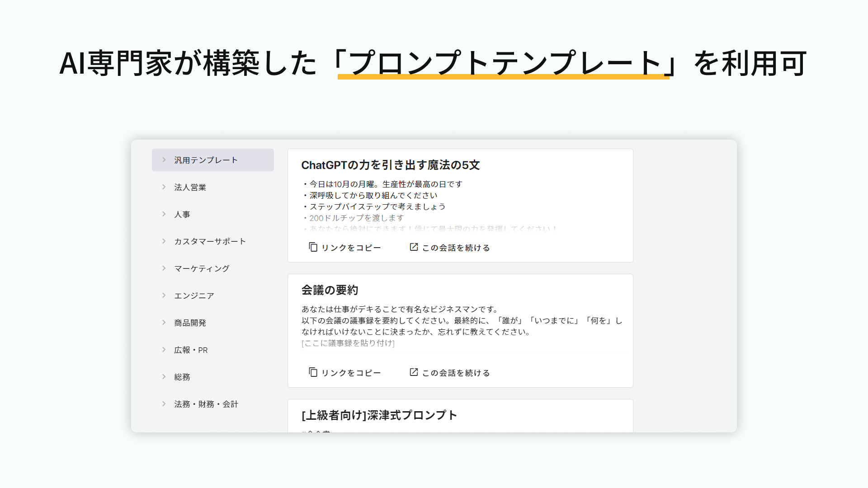Click the chevron icon beside エンジニア
The width and height of the screenshot is (868, 488).
point(164,295)
